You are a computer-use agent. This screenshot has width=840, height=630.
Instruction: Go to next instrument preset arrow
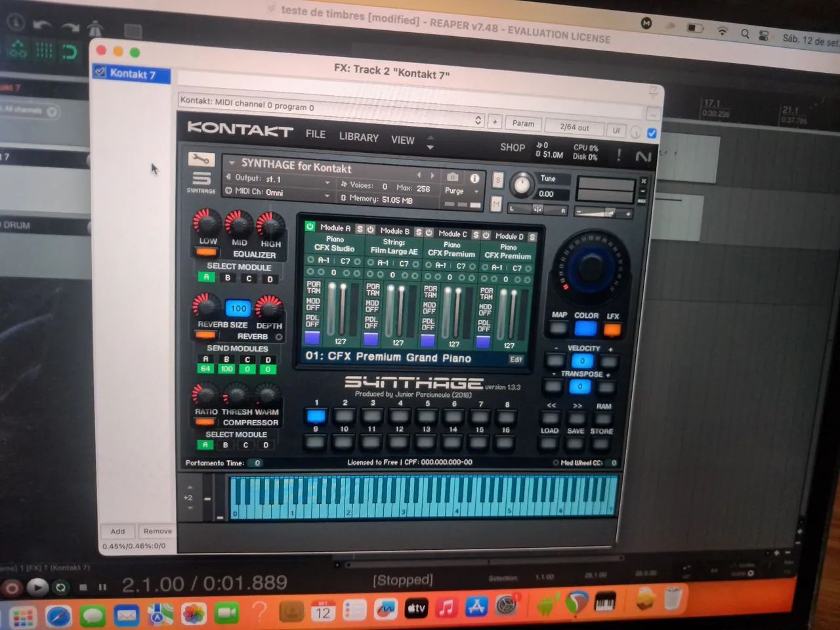click(x=432, y=175)
